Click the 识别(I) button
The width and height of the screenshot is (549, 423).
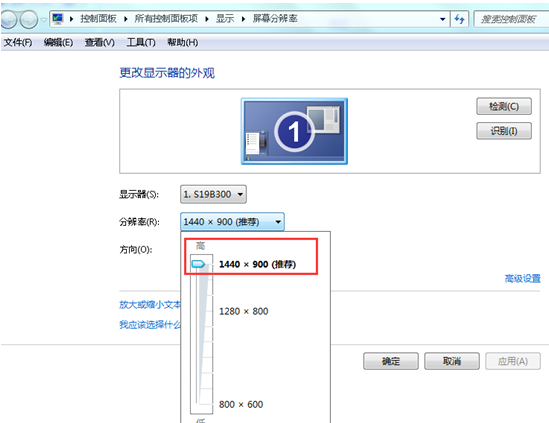tap(504, 131)
